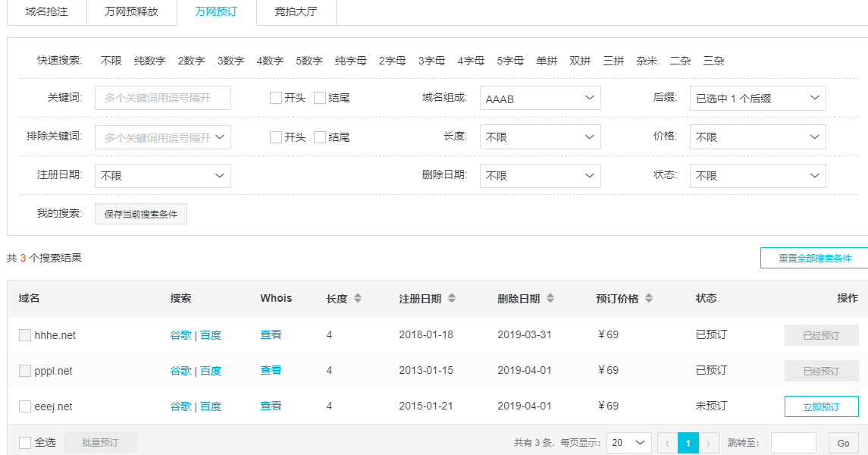Sort by 预订价格 column sort icon
The height and width of the screenshot is (455, 868).
(649, 299)
